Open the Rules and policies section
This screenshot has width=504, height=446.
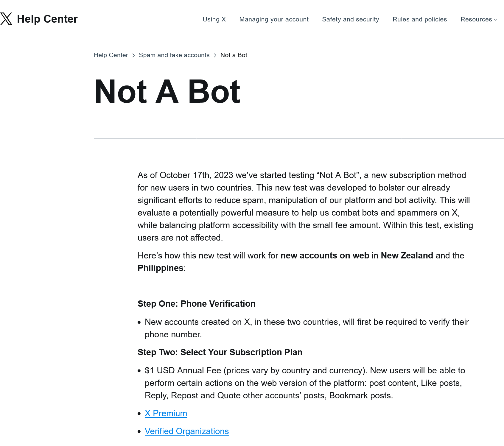coord(419,19)
